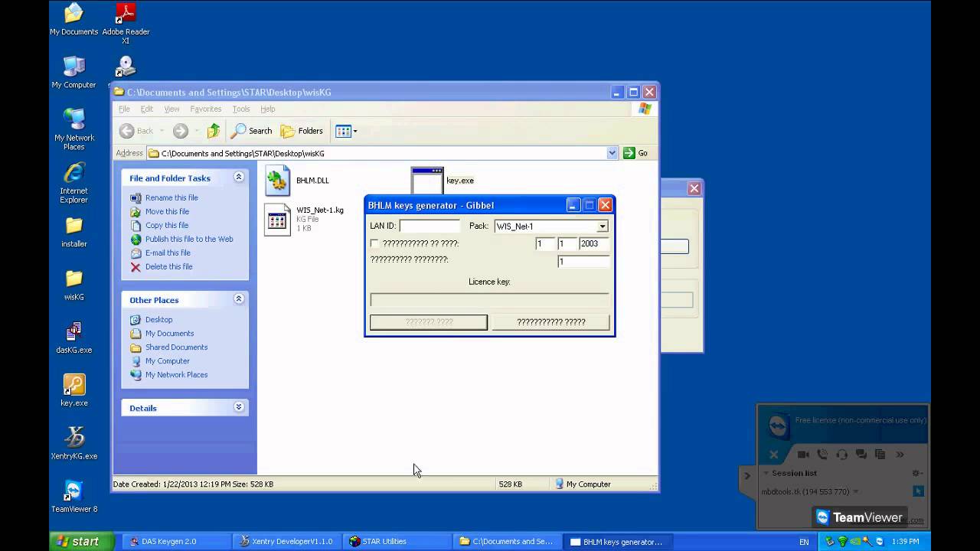
Task: Collapse File and Folder Tasks panel
Action: (x=239, y=178)
